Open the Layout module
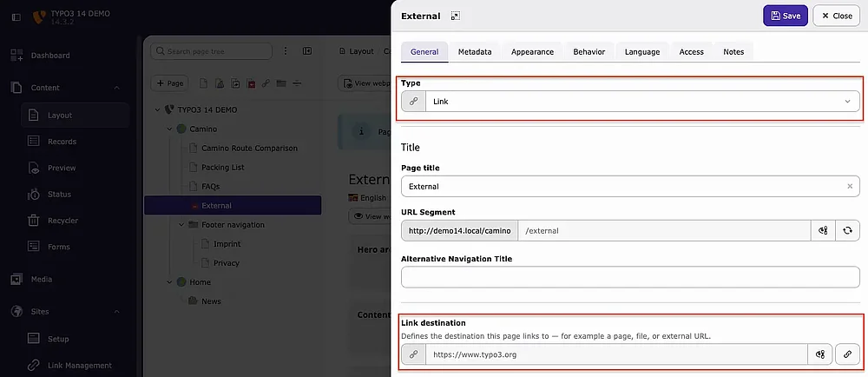Image resolution: width=868 pixels, height=377 pixels. (x=76, y=116)
